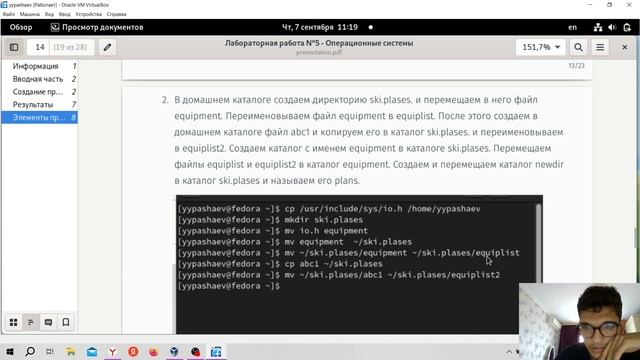Click the terminal screenshot scrollbar
The width and height of the screenshot is (640, 360).
pos(539,243)
